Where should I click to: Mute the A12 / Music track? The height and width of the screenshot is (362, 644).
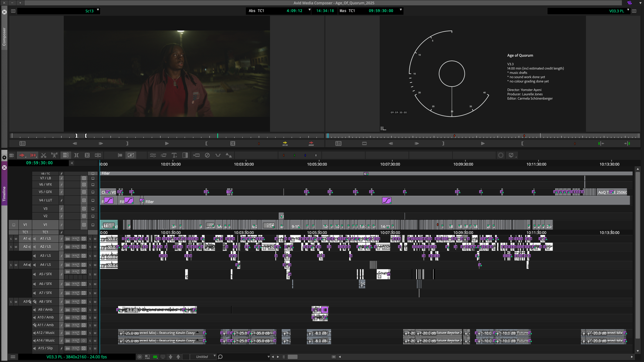[95, 333]
